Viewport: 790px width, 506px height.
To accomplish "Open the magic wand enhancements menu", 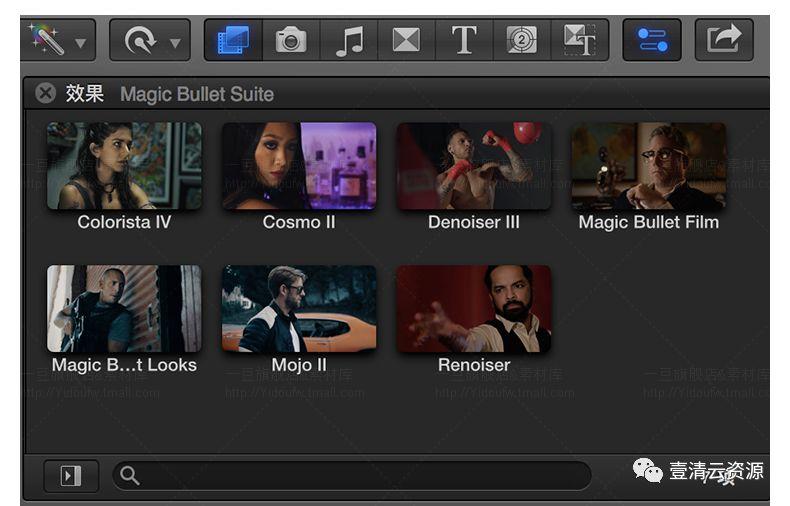I will pos(80,43).
